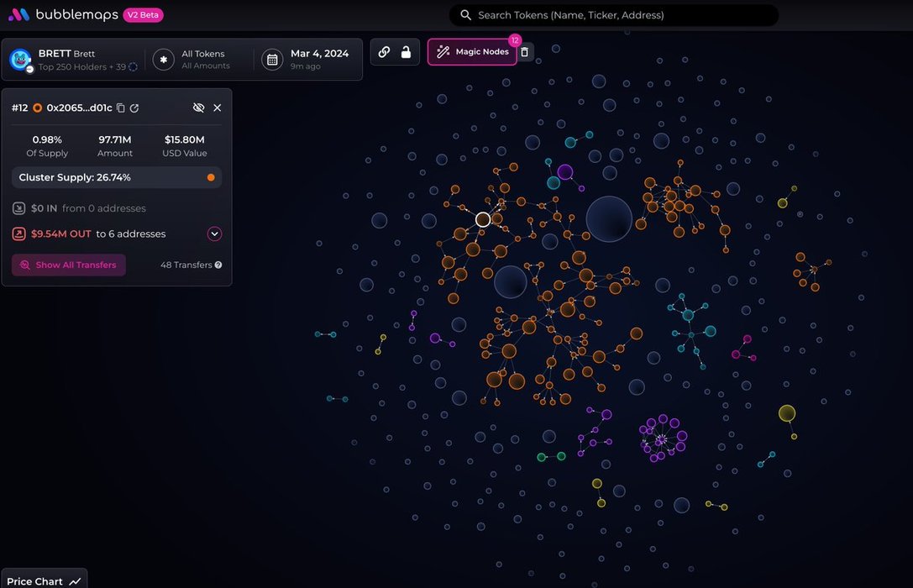Toggle the Magic Nodes button
The height and width of the screenshot is (588, 913).
(x=472, y=52)
